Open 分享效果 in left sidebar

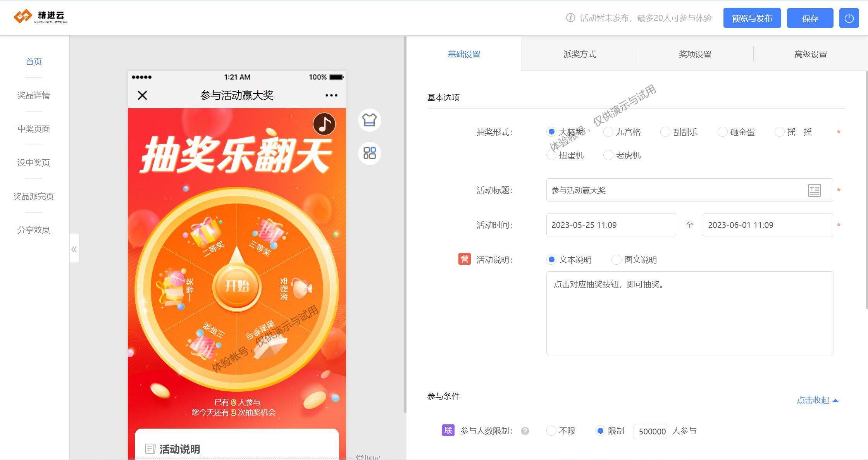(34, 230)
